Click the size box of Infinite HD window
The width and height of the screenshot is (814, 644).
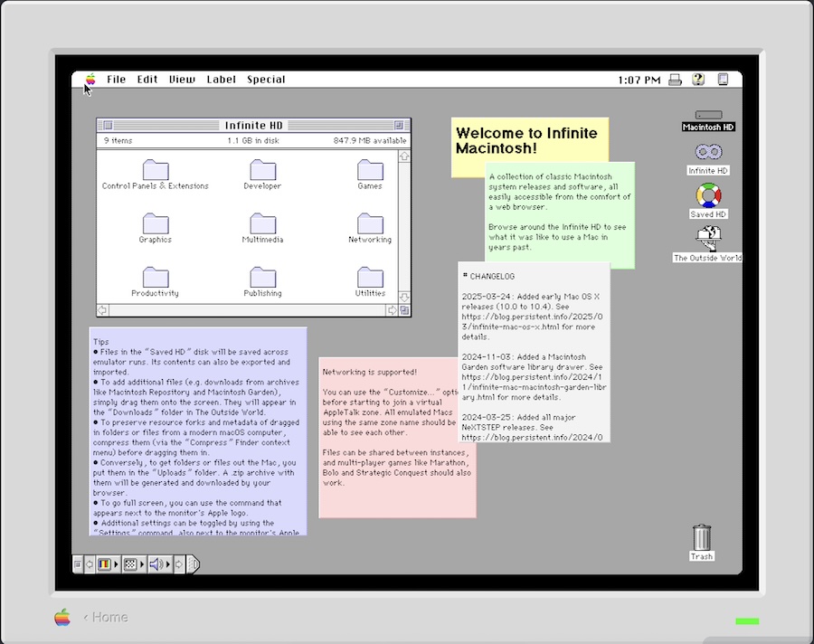point(404,310)
